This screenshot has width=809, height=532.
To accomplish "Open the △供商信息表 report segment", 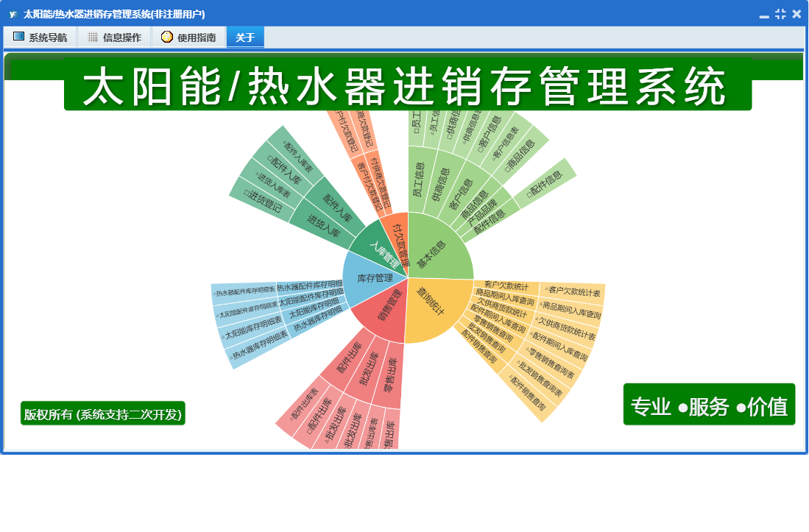I will [x=472, y=128].
